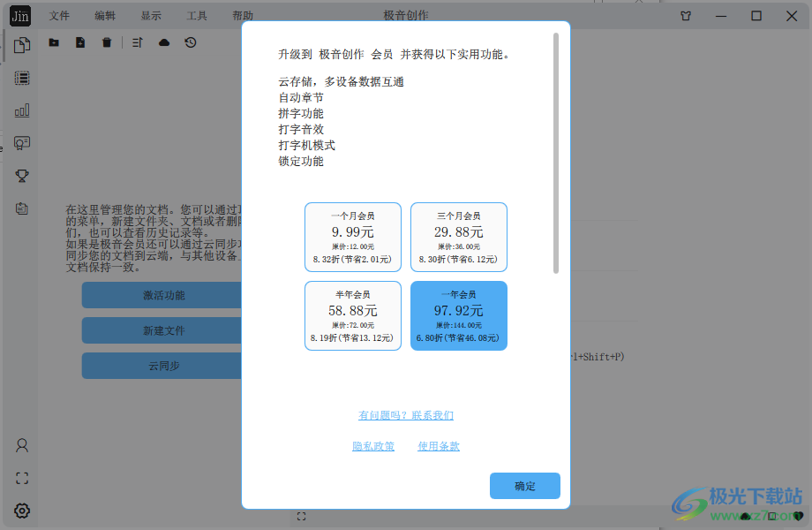
Task: Click the 自动章节 feature text
Action: pos(301,97)
